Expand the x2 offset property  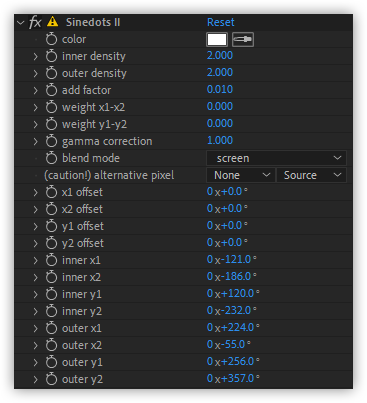pyautogui.click(x=35, y=209)
